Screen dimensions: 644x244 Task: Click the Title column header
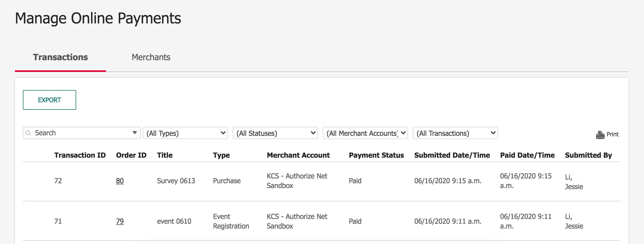tap(164, 155)
